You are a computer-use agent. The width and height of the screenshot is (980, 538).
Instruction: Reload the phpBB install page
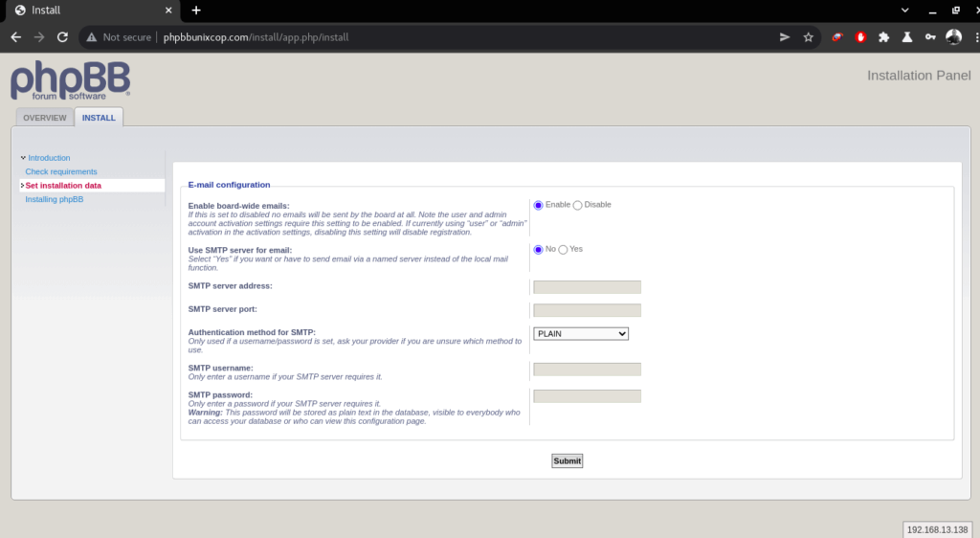pos(62,37)
